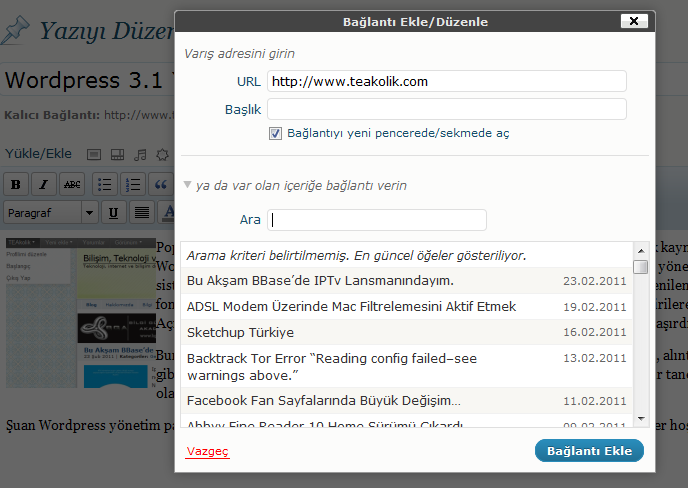This screenshot has height=488, width=688.
Task: Insert an ordered numbered list
Action: click(x=133, y=184)
